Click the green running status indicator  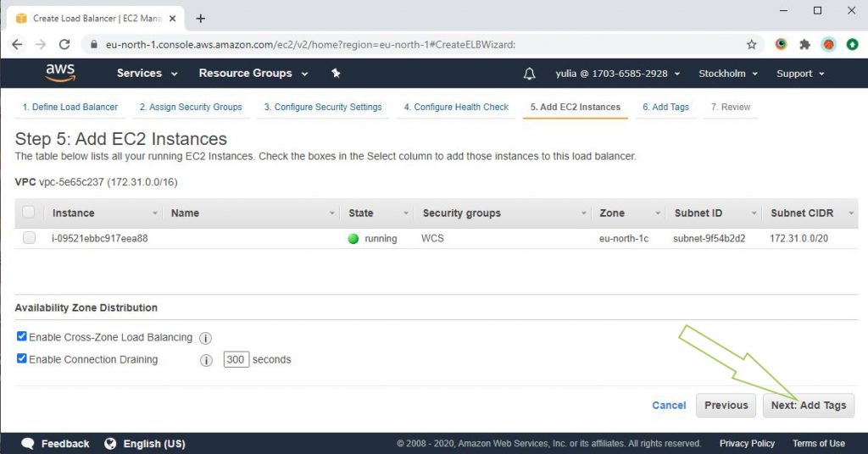[353, 239]
